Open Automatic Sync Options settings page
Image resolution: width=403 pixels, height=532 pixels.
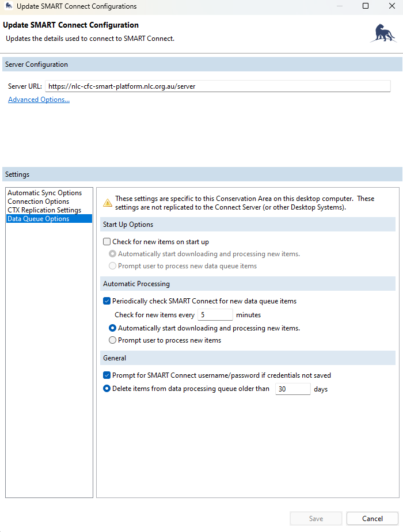click(44, 193)
